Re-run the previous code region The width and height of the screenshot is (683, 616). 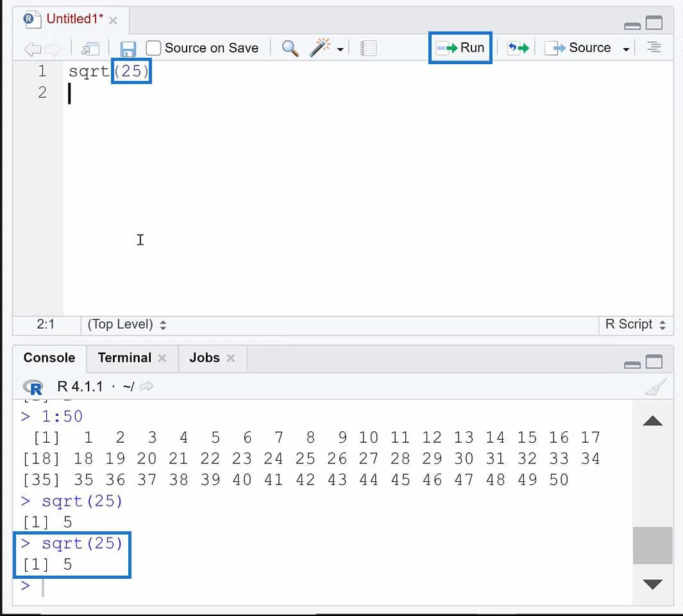point(518,47)
